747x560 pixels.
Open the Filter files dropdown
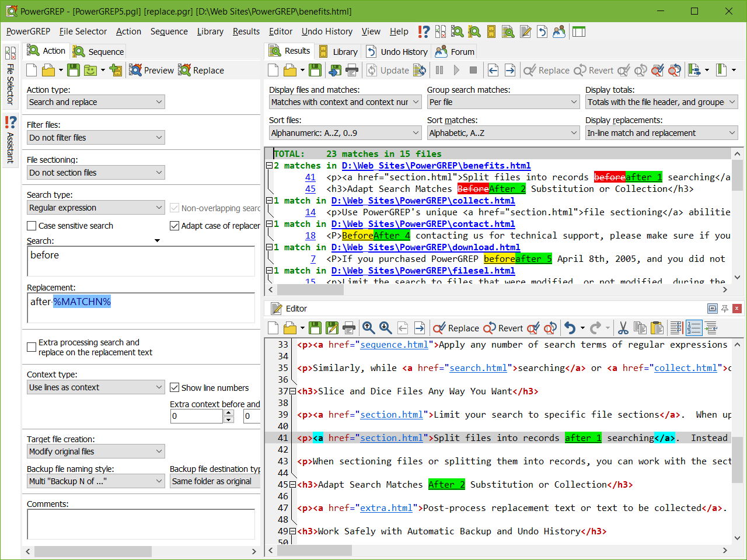(96, 138)
